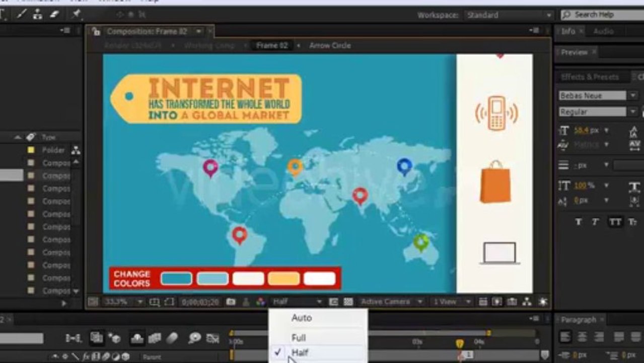Select the Puppet Pin tool
644x363 pixels.
pyautogui.click(x=76, y=14)
